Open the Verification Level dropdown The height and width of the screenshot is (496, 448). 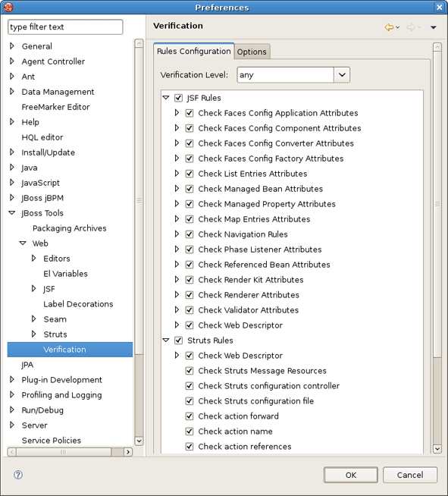click(x=342, y=75)
